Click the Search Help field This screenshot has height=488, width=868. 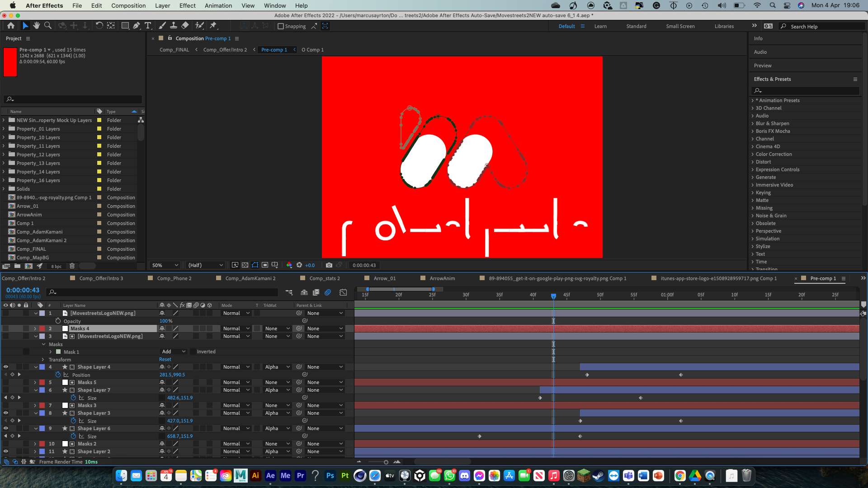[x=823, y=26]
